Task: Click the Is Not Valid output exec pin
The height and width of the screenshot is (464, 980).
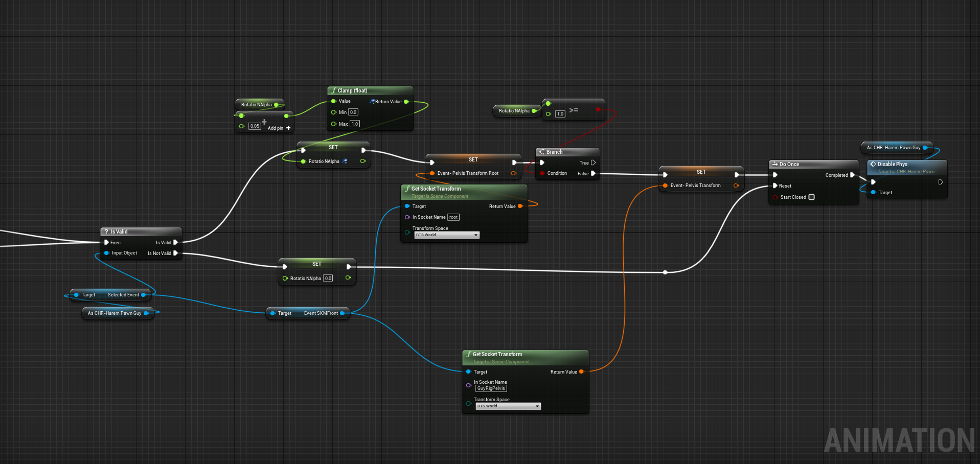Action: 175,253
